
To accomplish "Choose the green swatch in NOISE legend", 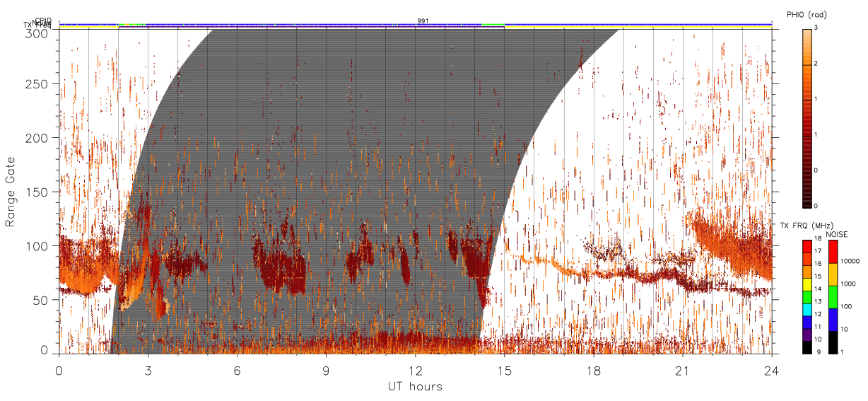I will click(832, 297).
